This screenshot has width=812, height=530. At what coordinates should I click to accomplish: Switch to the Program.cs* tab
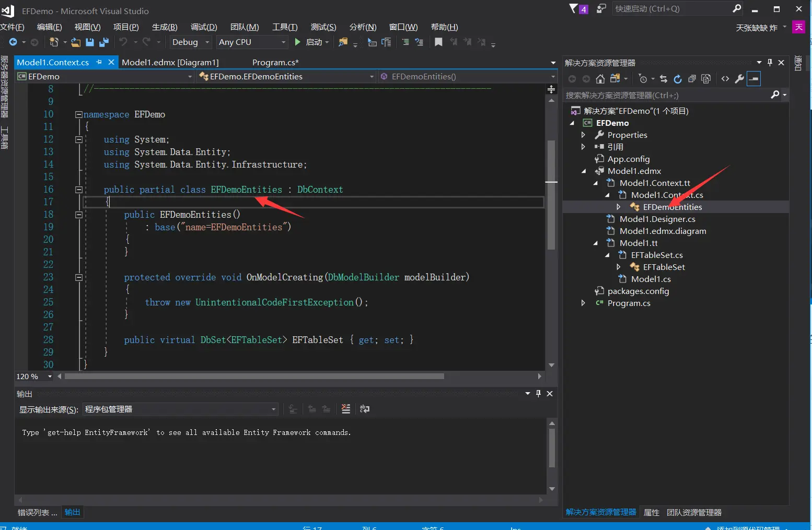[275, 63]
